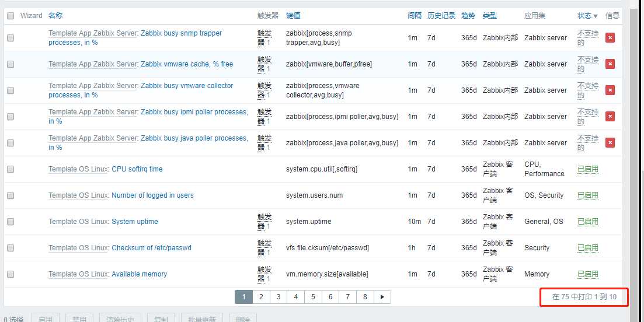Open 触发器 1 link for snmp trapper item
The image size is (644, 322).
pos(264,38)
